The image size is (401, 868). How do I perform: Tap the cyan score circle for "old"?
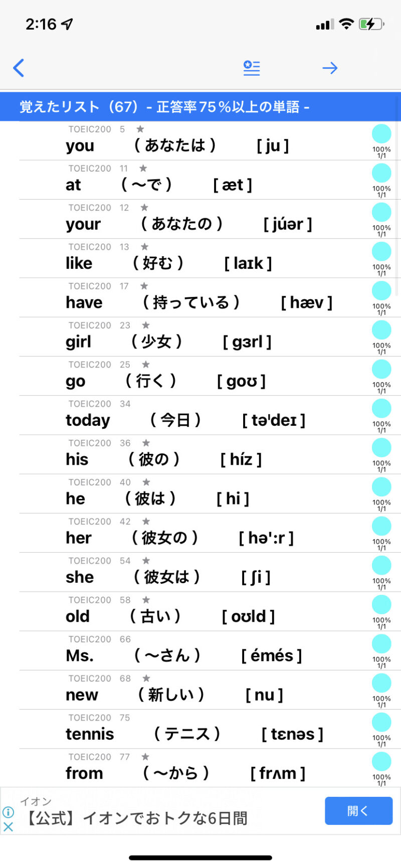381,605
